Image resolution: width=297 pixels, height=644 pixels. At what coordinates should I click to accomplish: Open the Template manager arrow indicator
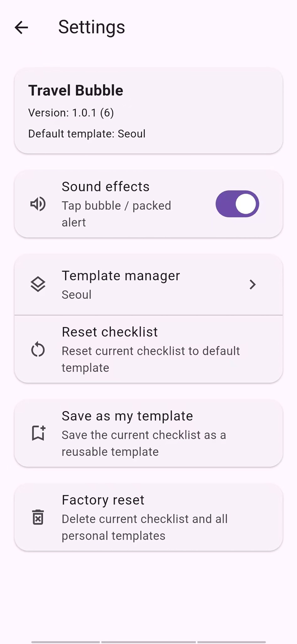253,284
